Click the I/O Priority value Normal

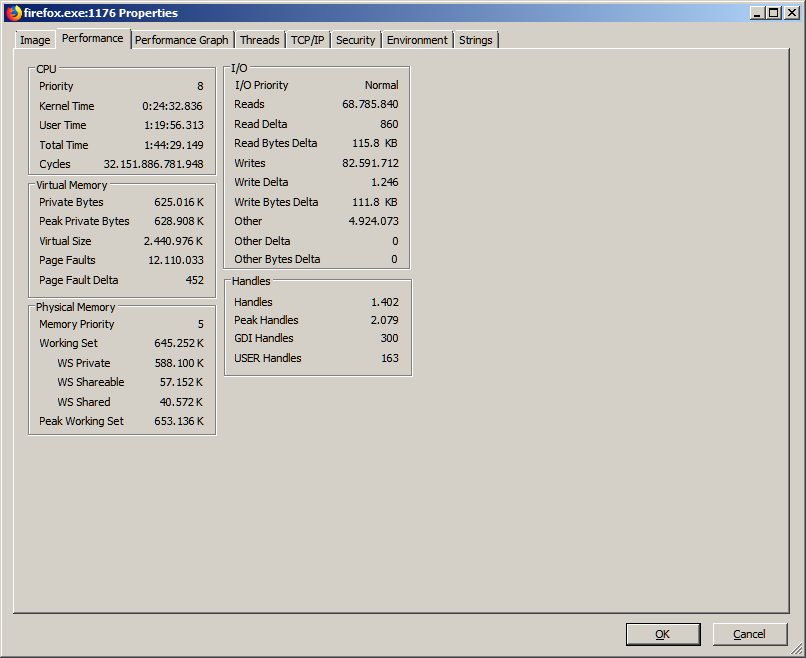point(381,85)
